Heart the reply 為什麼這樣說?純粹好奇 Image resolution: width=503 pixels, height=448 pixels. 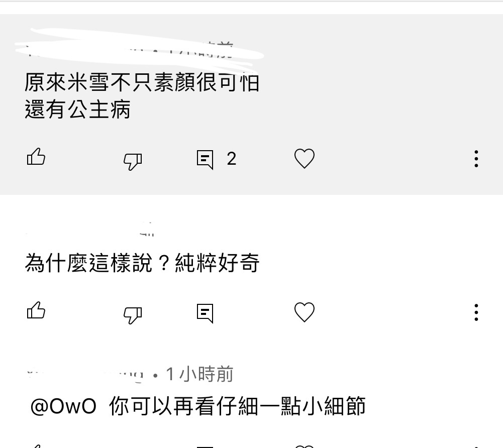(305, 312)
